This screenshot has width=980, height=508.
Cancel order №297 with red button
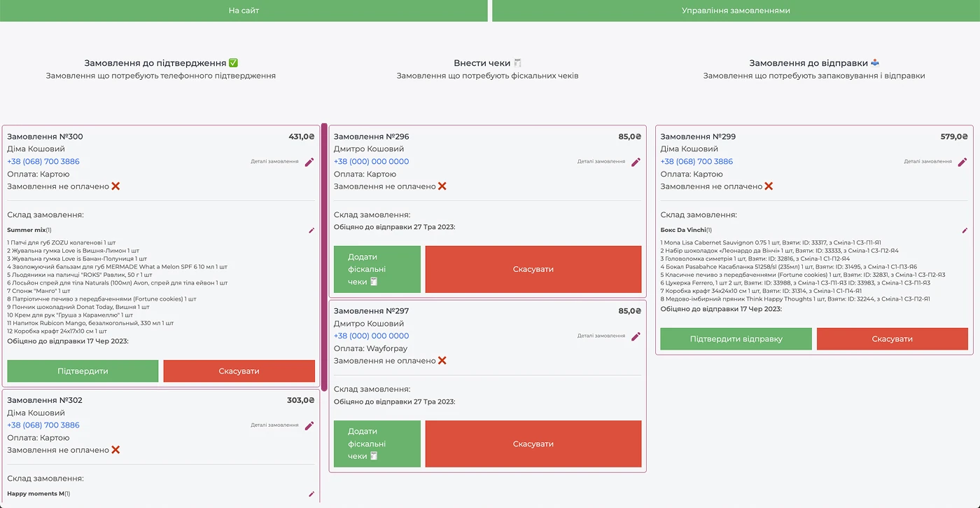[x=533, y=444]
